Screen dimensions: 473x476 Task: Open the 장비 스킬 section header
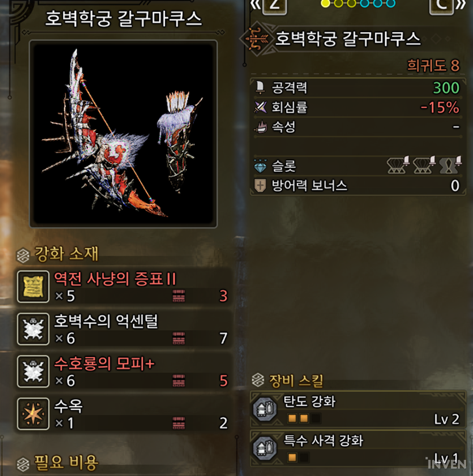[287, 381]
